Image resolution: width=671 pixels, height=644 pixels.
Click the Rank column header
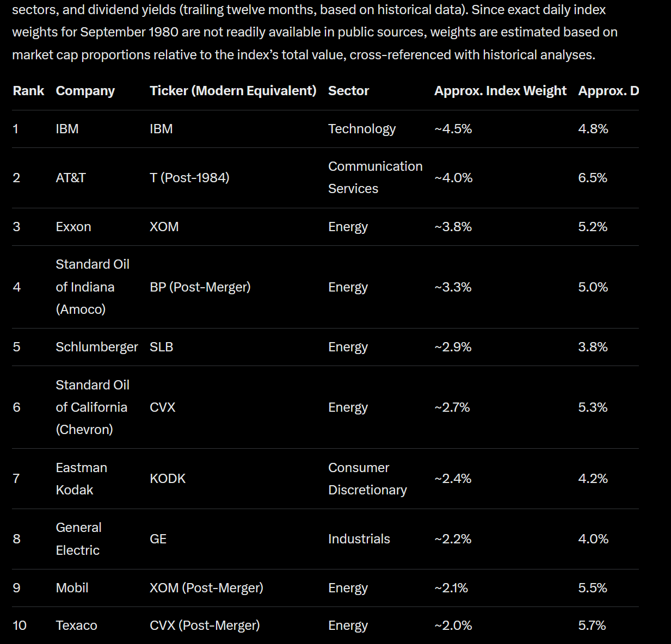28,91
